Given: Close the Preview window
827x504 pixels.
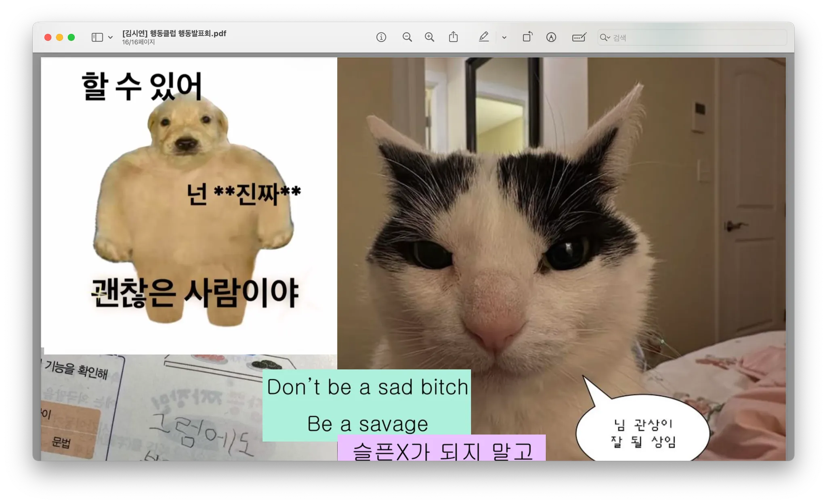Looking at the screenshot, I should 48,37.
